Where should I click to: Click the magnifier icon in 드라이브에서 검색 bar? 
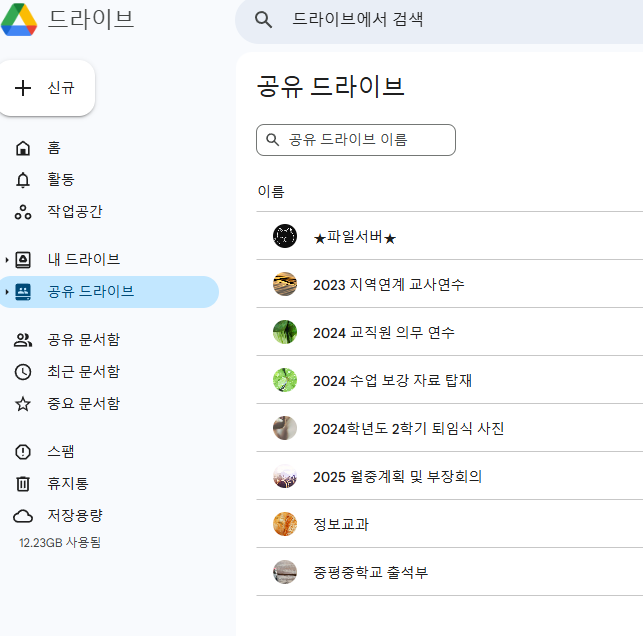tap(263, 19)
